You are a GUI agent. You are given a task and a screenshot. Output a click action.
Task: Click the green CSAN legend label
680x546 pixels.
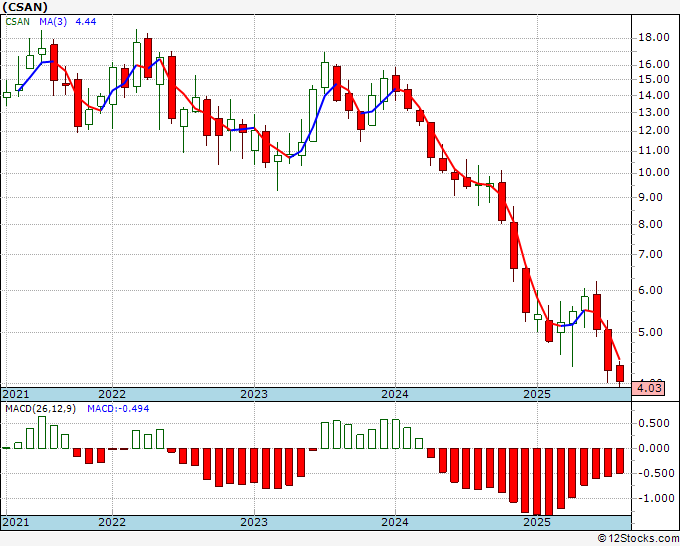tap(17, 22)
